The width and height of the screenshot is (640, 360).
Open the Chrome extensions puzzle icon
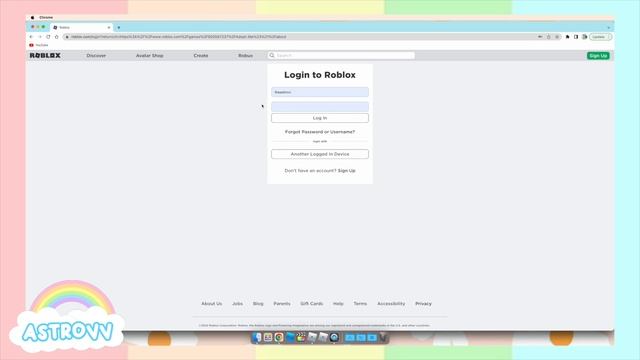click(567, 37)
